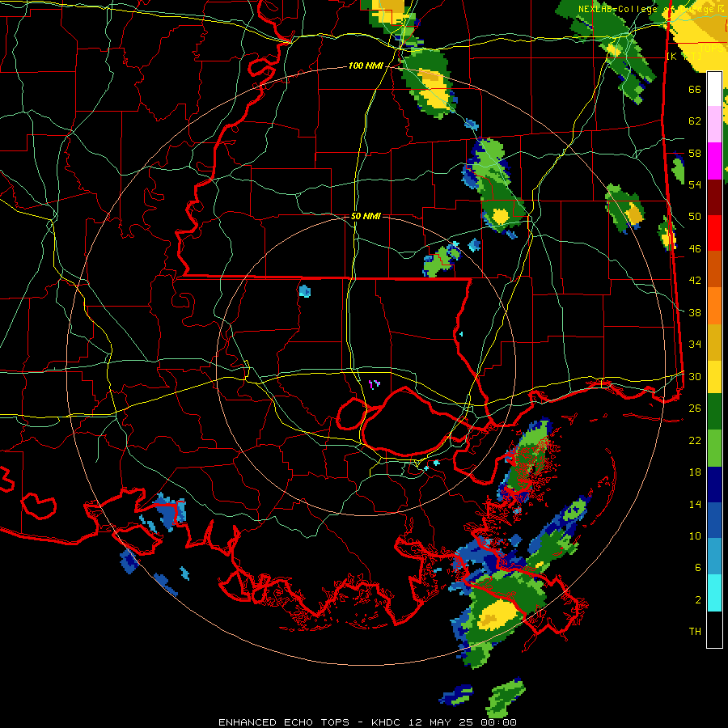Screen dimensions: 728x728
Task: Click the legend value "2"
Action: 698,599
